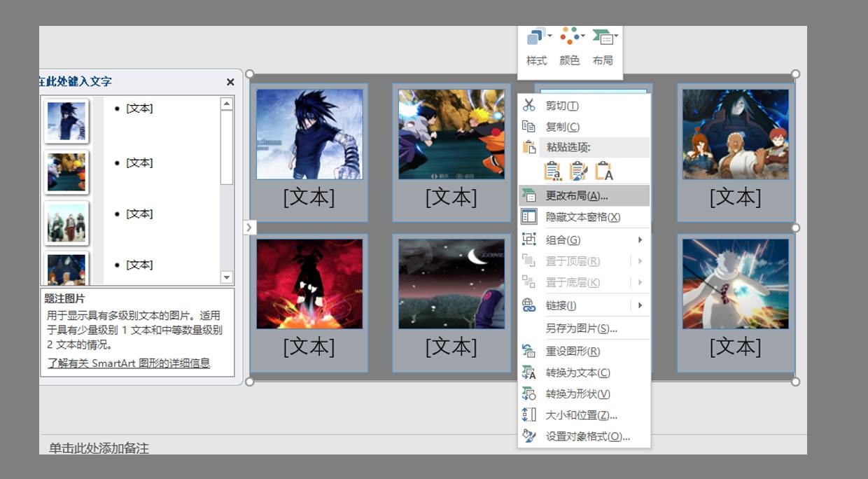Image resolution: width=868 pixels, height=479 pixels.
Task: Choose the first paste option icon
Action: coord(552,170)
